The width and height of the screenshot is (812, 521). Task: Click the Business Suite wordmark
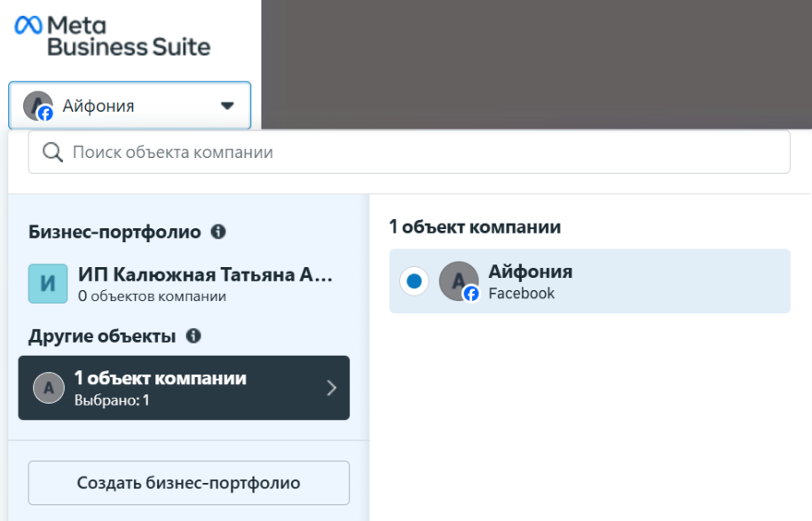(129, 47)
